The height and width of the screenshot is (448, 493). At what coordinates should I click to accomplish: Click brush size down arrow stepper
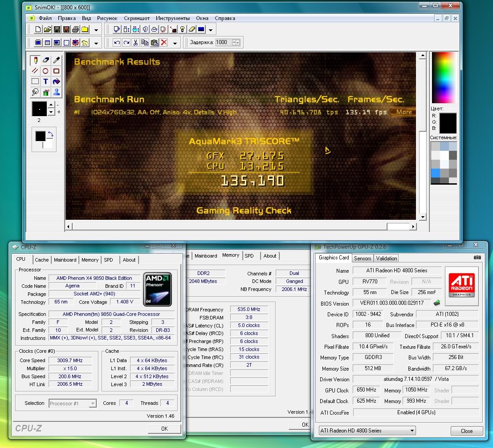pyautogui.click(x=51, y=112)
